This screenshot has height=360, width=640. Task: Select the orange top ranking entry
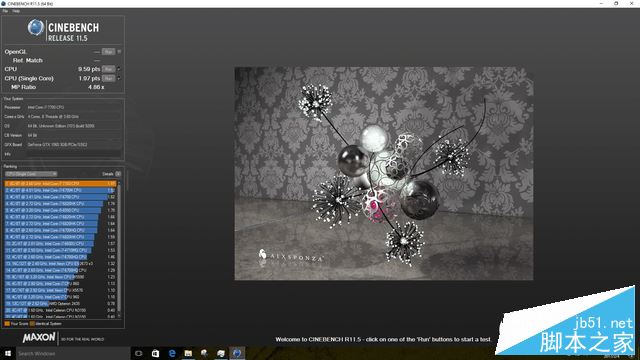coord(60,184)
